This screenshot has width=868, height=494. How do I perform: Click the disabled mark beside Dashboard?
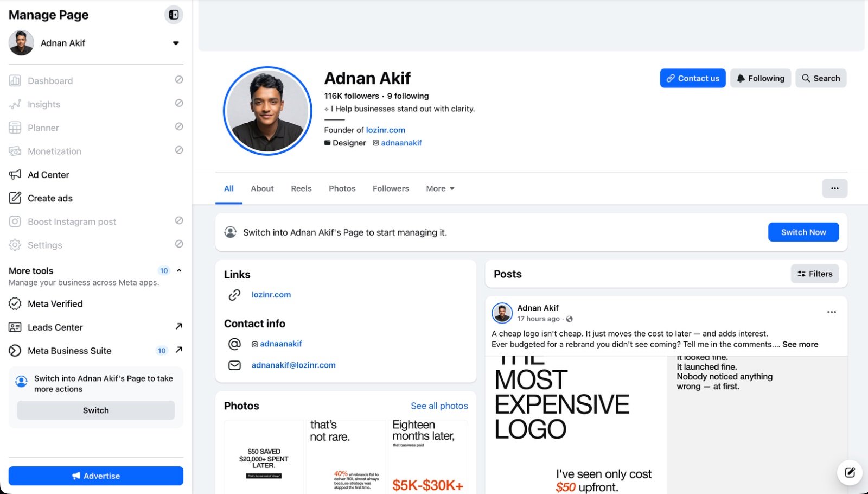179,80
